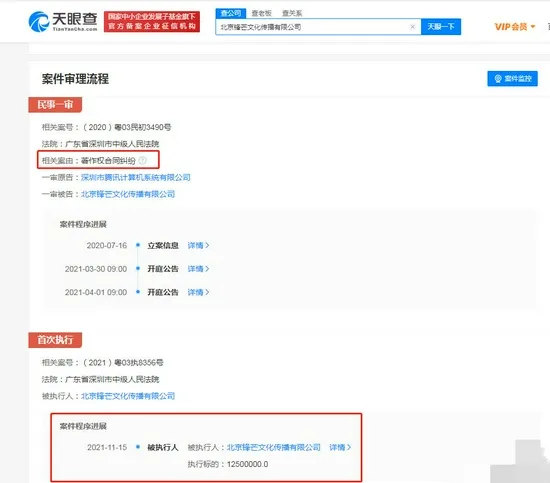Click the timeline dot for 2021-11-15
The image size is (550, 483).
click(138, 447)
